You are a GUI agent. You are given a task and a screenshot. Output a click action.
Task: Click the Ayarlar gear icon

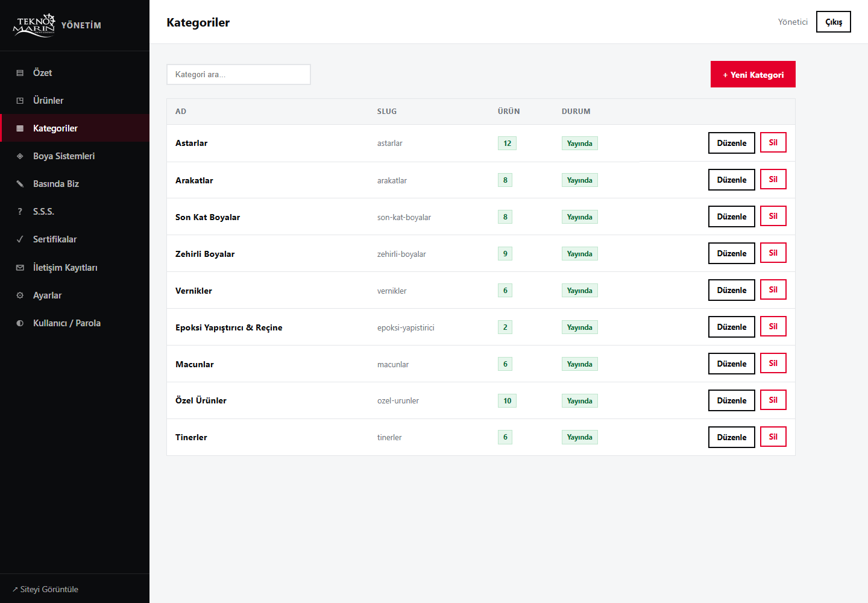pos(20,295)
